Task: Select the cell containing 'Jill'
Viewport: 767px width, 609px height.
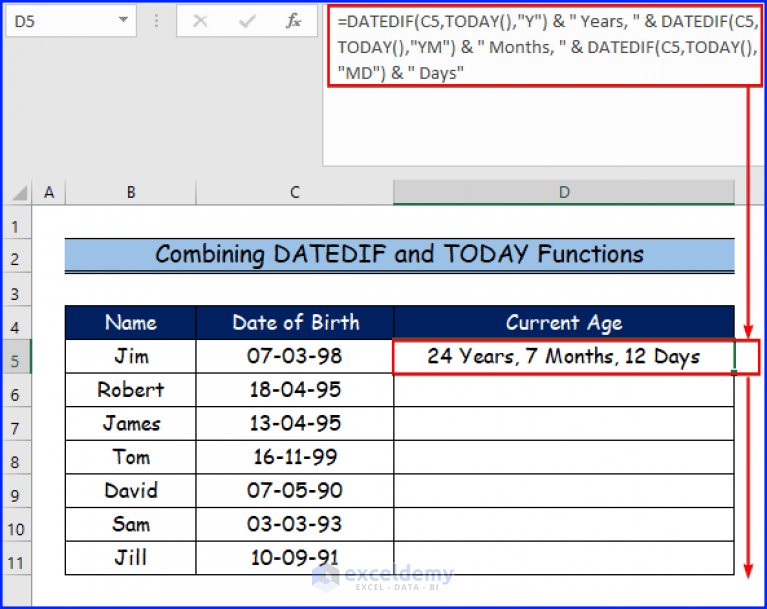Action: click(131, 558)
